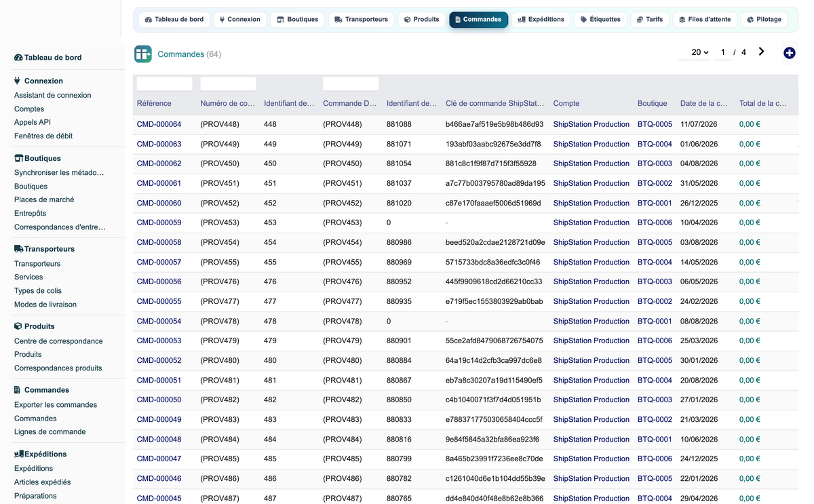Click the Boutiques store icon in sidebar

(19, 158)
